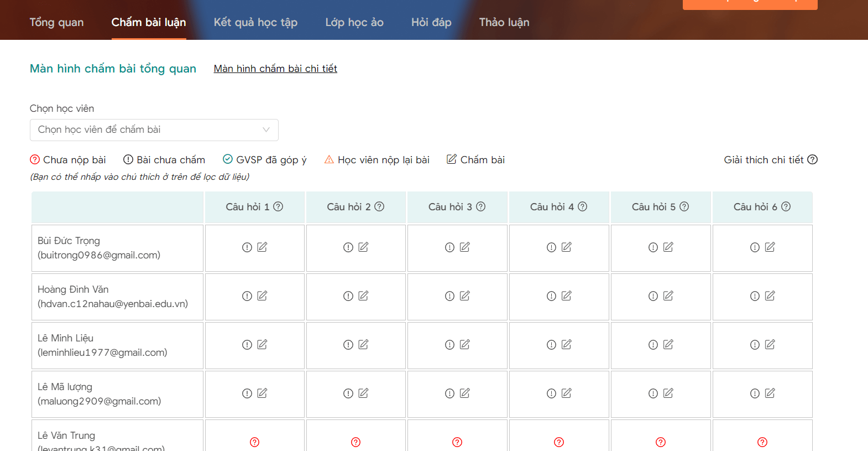The width and height of the screenshot is (868, 451).
Task: Click help icon next to Câu hỏi 4 header
Action: [583, 206]
